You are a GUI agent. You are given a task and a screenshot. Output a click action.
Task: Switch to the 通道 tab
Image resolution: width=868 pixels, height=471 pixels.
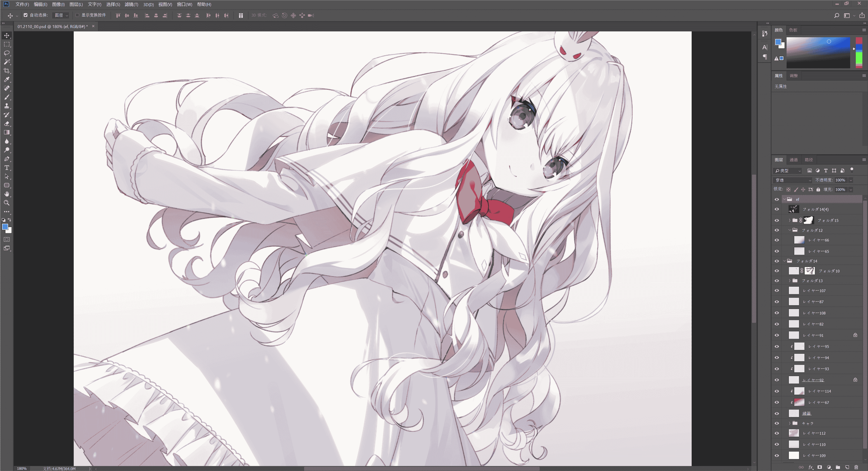coord(794,159)
